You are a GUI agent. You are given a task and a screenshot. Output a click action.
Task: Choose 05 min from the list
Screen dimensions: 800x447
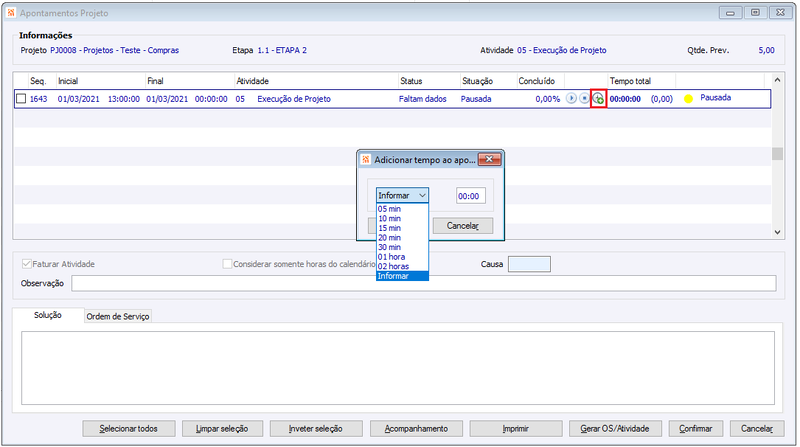click(402, 209)
